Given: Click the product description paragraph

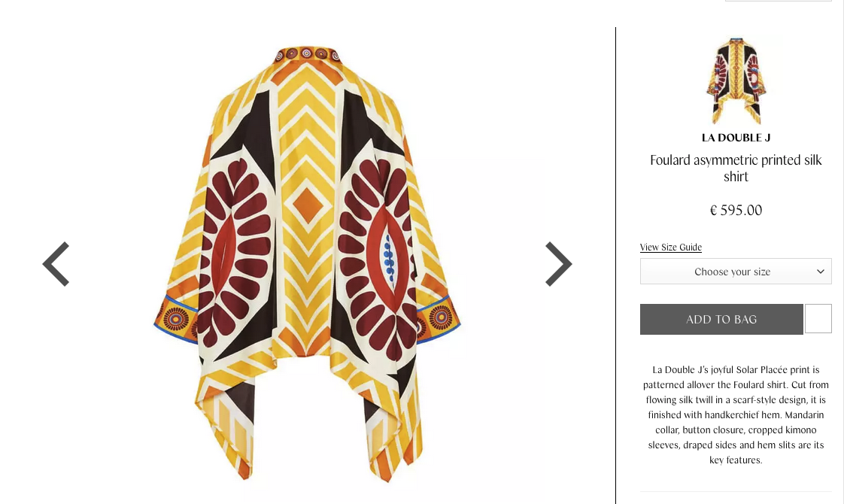Looking at the screenshot, I should pyautogui.click(x=736, y=414).
